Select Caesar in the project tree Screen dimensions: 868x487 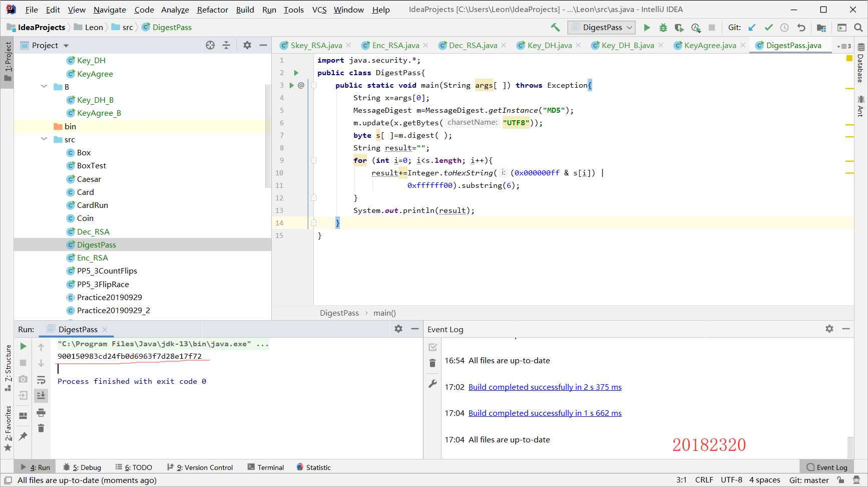click(x=89, y=179)
